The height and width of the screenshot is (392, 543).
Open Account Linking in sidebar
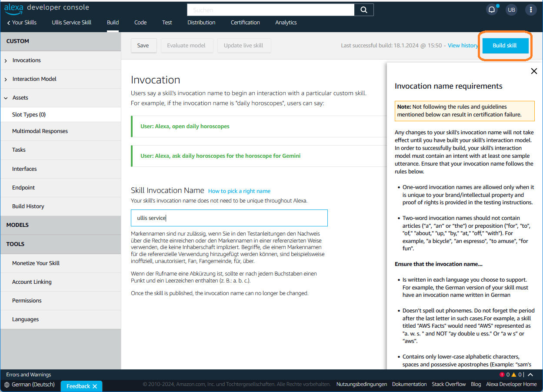tap(60, 282)
